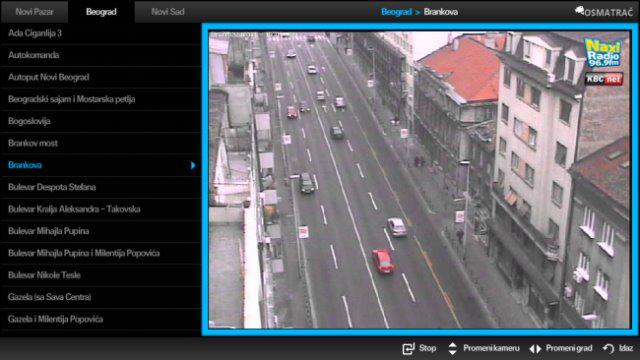Image resolution: width=640 pixels, height=360 pixels.
Task: Switch to the Novi Sad tab
Action: 168,12
